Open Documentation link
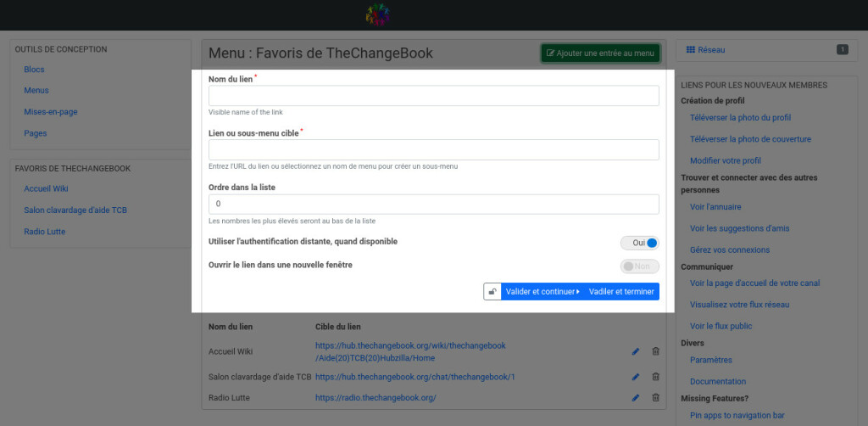868x426 pixels. 718,382
